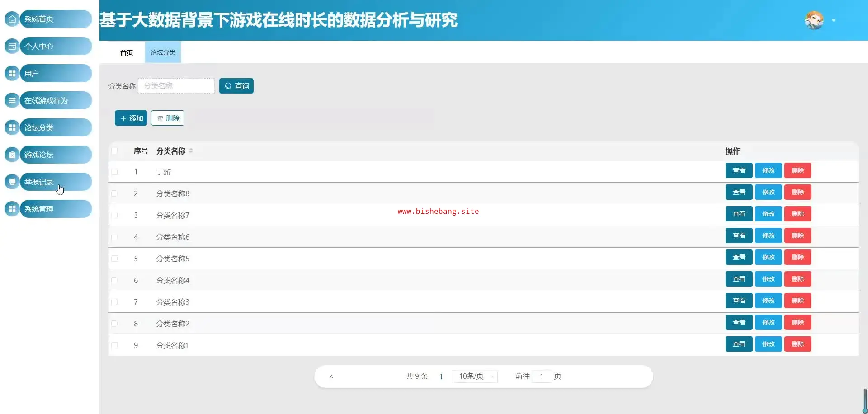Screen dimensions: 868x414
Task: Click the icon beside 举报记录
Action: tap(12, 182)
